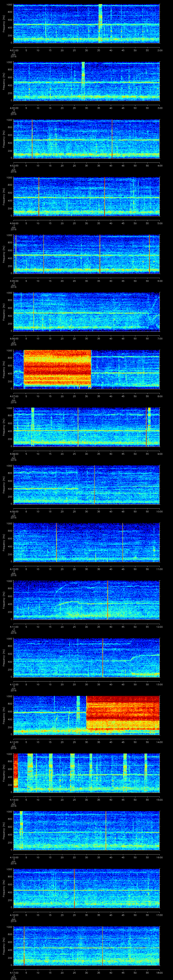This screenshot has height=980, width=173.
Task: Click the "2:00" end time label
Action: (160, 50)
